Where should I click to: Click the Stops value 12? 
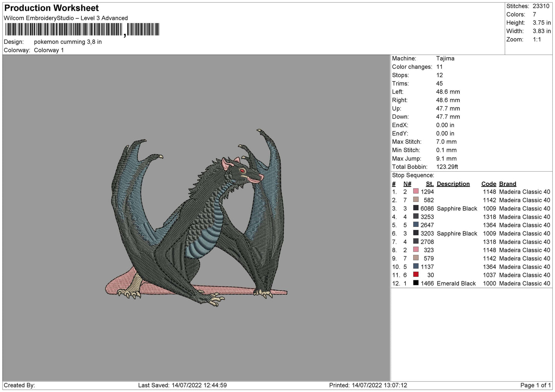click(439, 75)
